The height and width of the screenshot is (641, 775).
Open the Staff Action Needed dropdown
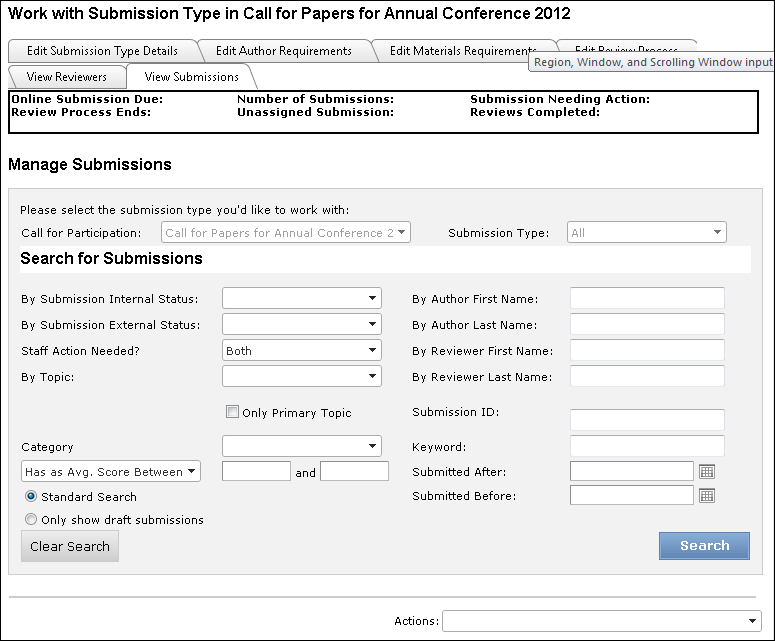pos(301,351)
